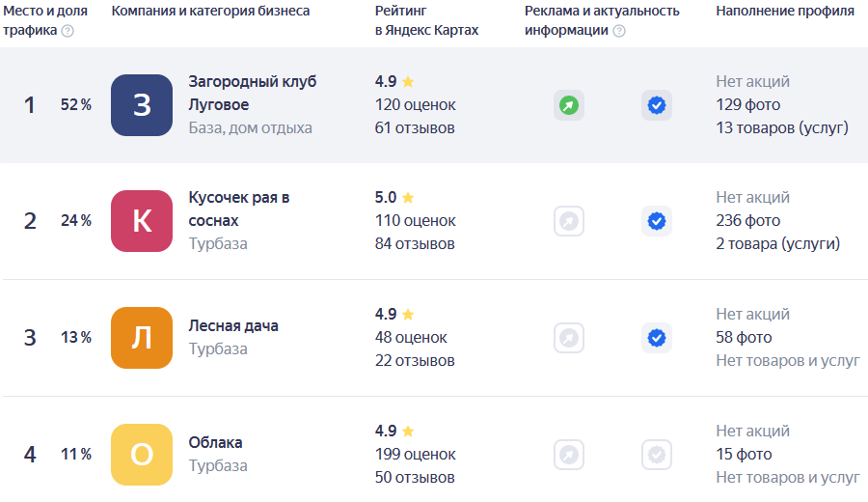This screenshot has width=868, height=502.
Task: Click grey unverified badge in Облака row
Action: pos(657,455)
